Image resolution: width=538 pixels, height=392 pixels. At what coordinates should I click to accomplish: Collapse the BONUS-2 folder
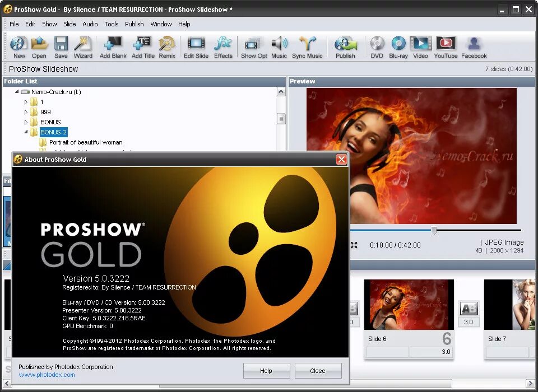(x=26, y=132)
